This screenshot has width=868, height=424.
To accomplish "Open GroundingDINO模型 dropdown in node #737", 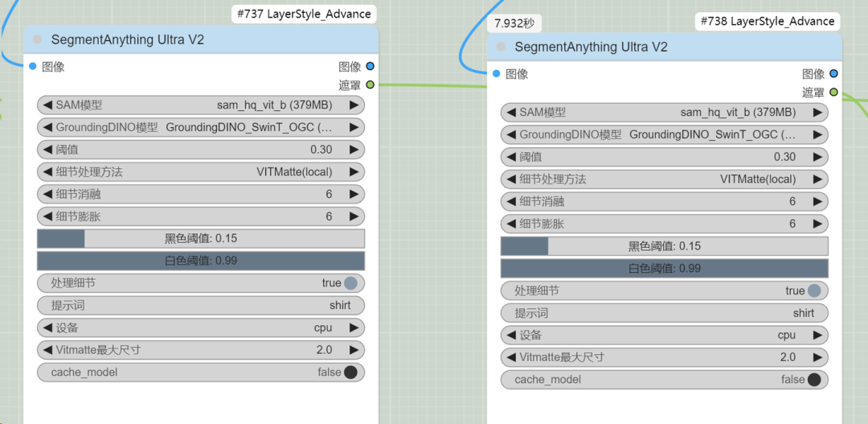I will click(200, 127).
